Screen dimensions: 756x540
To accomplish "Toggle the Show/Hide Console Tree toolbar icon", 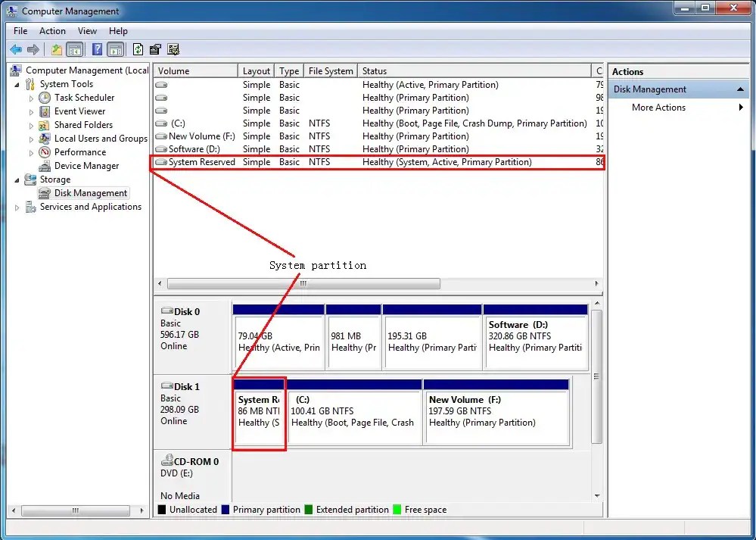I will (x=75, y=49).
